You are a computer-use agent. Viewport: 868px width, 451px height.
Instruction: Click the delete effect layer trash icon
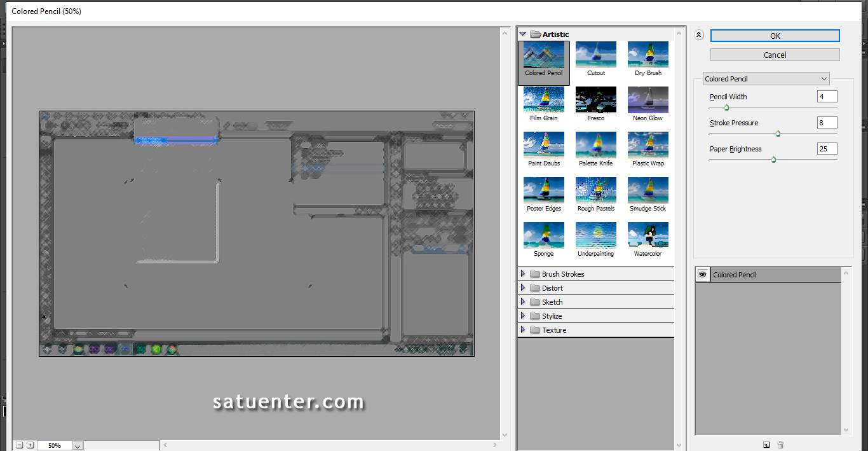tap(781, 445)
